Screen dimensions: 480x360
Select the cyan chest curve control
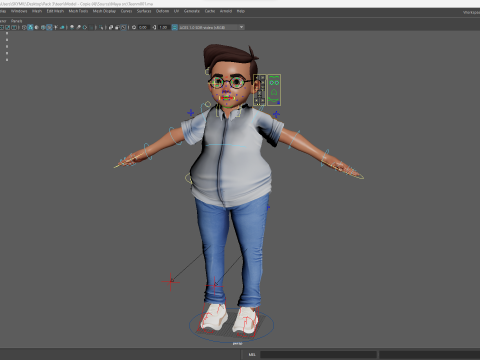(226, 145)
